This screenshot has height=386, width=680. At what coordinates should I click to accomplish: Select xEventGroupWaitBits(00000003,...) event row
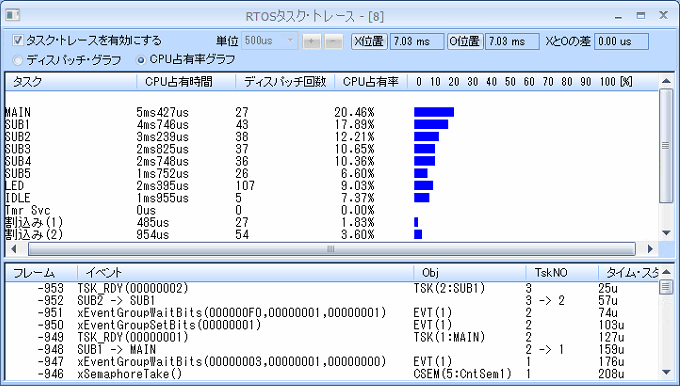(x=332, y=361)
